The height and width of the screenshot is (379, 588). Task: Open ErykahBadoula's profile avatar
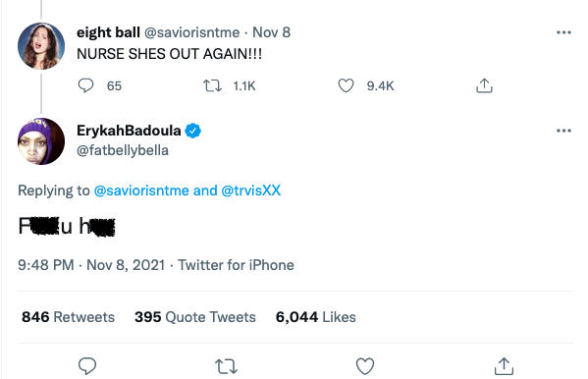pyautogui.click(x=41, y=141)
